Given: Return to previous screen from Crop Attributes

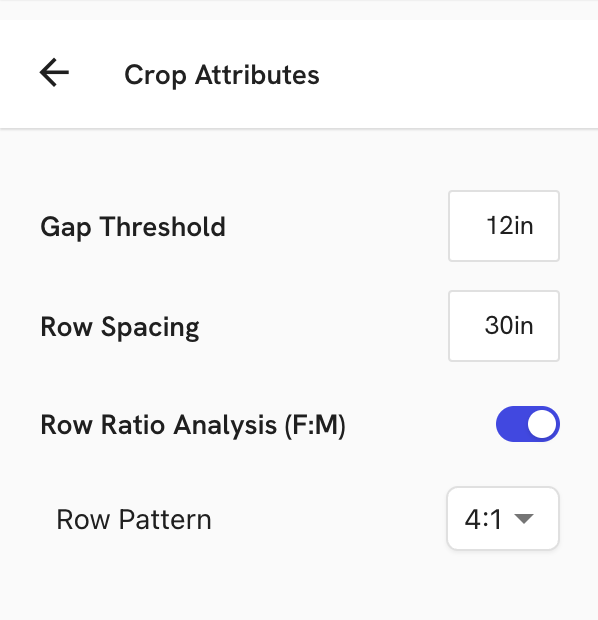Looking at the screenshot, I should click(55, 72).
